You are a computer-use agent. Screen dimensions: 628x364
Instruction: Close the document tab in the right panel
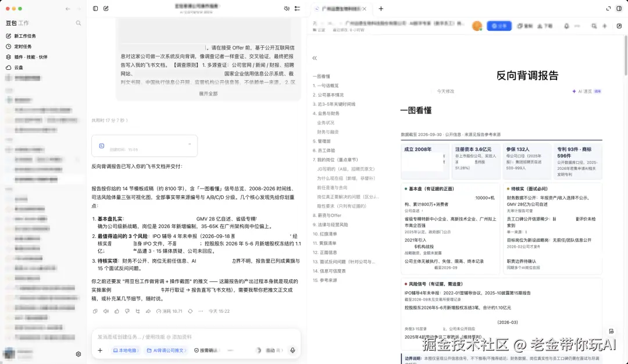click(365, 9)
